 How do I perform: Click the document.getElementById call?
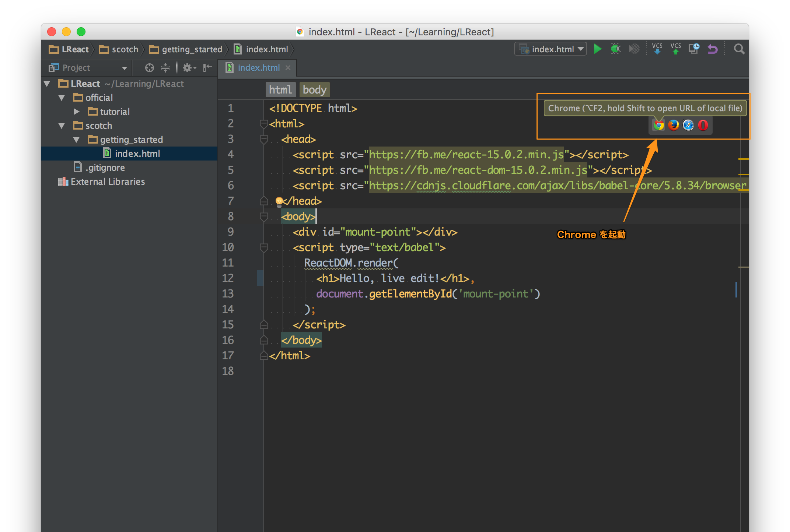click(428, 294)
